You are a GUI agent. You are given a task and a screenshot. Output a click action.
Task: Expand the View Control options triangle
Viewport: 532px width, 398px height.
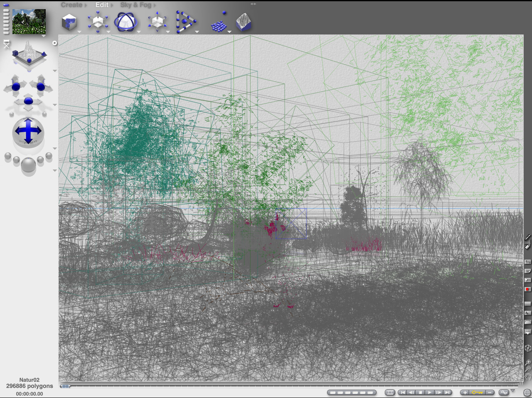point(54,71)
